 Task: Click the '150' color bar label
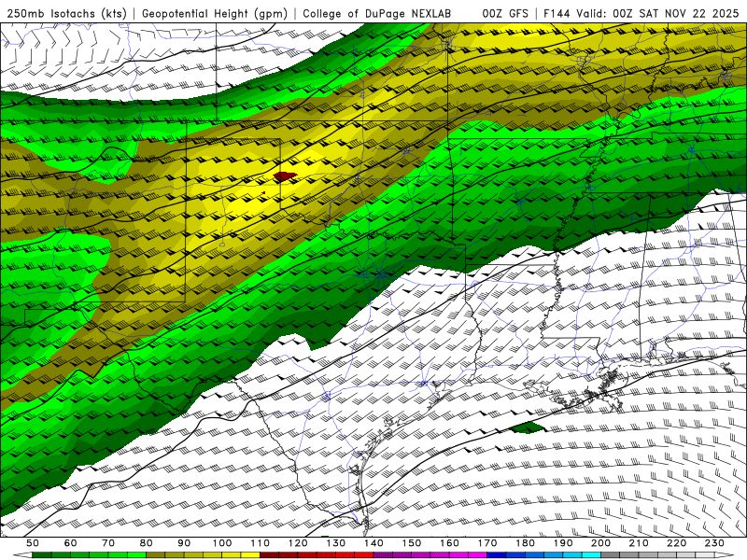(x=412, y=543)
